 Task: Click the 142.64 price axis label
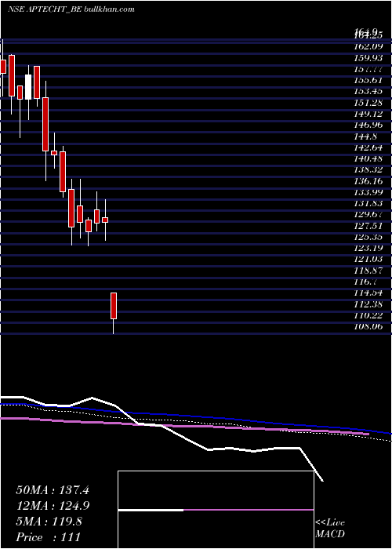pyautogui.click(x=368, y=147)
